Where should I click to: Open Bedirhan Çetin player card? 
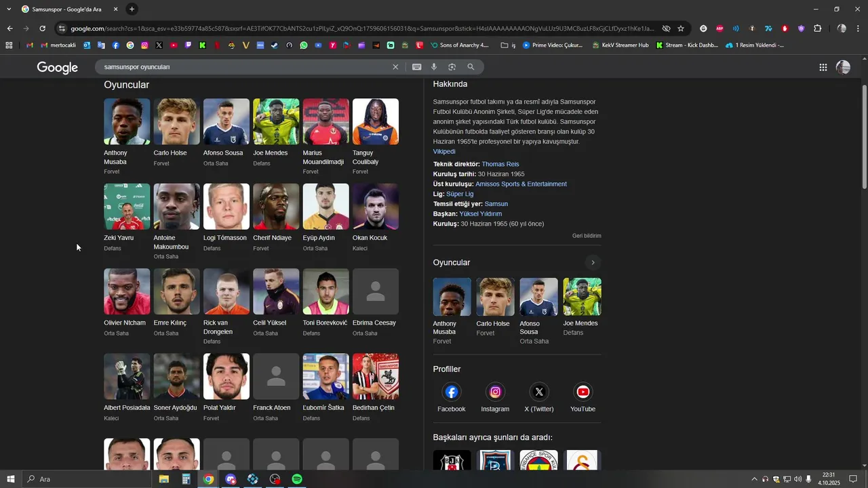click(376, 387)
